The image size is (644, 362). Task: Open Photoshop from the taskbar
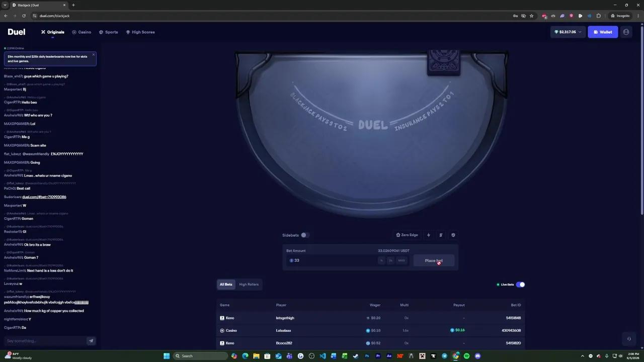coord(367,356)
